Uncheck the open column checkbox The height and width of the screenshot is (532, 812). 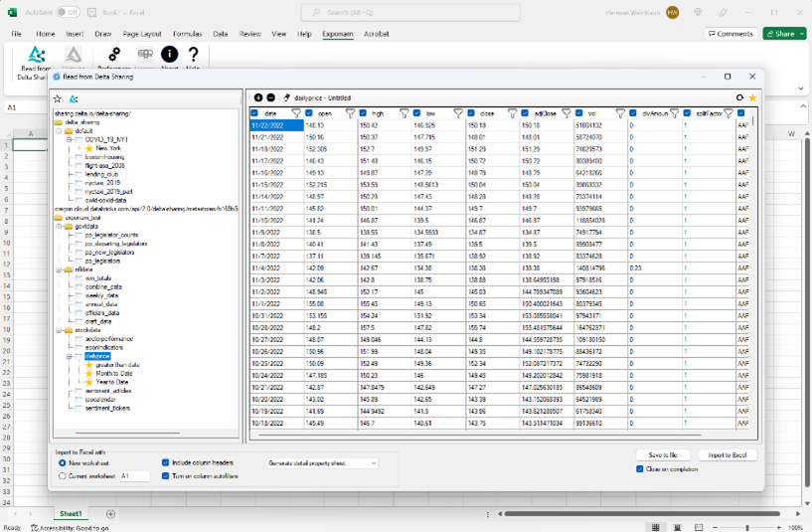click(309, 113)
